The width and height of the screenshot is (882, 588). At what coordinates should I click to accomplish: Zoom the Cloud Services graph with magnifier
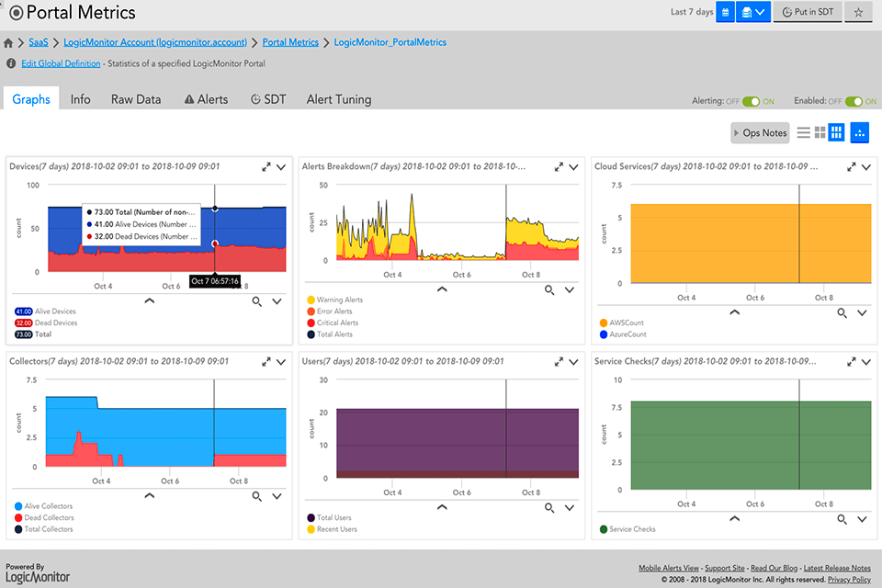[x=842, y=313]
